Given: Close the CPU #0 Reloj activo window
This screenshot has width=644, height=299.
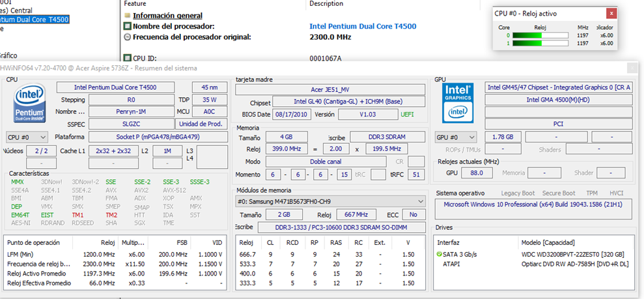Looking at the screenshot, I should pyautogui.click(x=611, y=14).
